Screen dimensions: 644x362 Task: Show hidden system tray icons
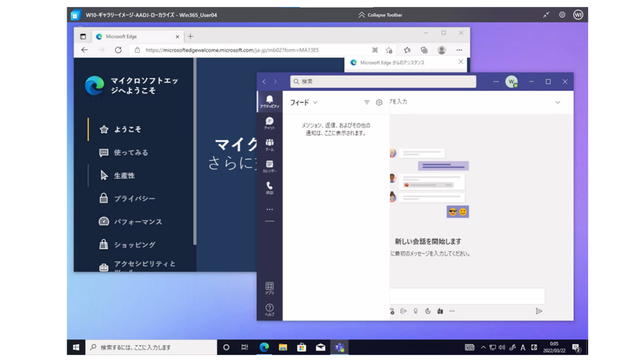(484, 347)
